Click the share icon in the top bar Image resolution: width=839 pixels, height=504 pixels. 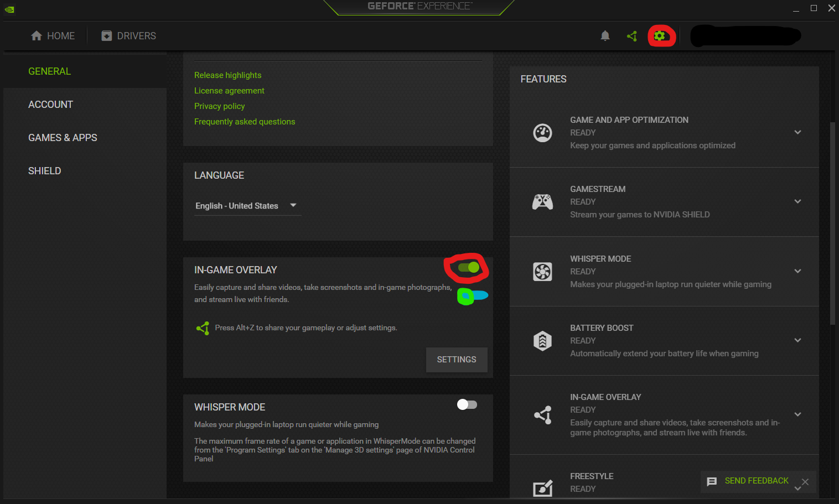(x=632, y=35)
